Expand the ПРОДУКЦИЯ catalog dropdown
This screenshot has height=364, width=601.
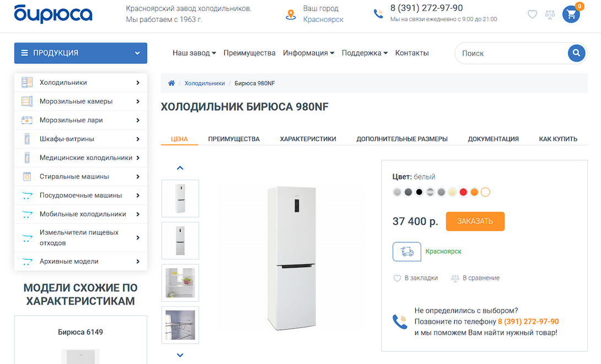(x=81, y=53)
